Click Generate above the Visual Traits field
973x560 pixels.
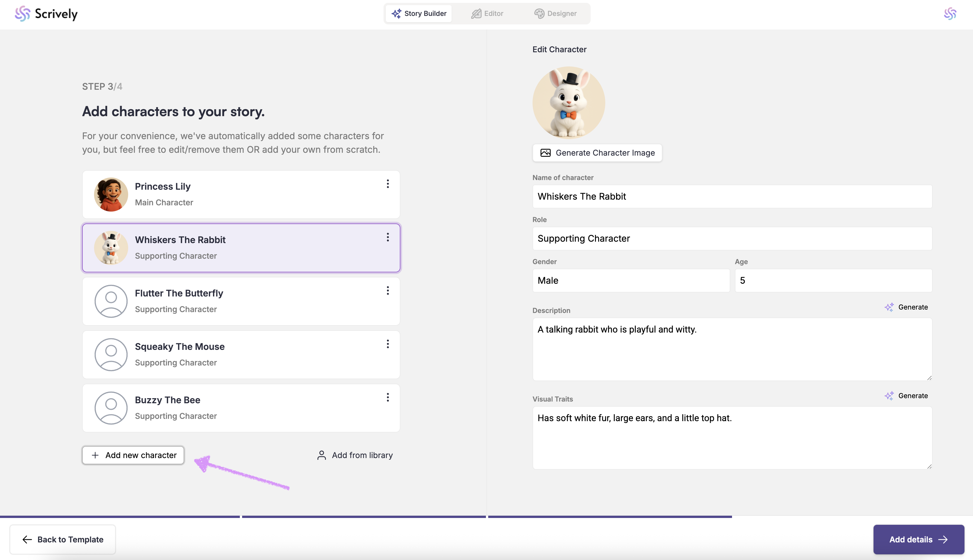906,396
